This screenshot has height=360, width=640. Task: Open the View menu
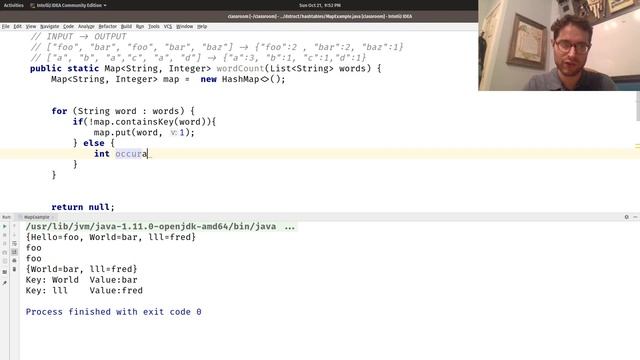[31, 27]
